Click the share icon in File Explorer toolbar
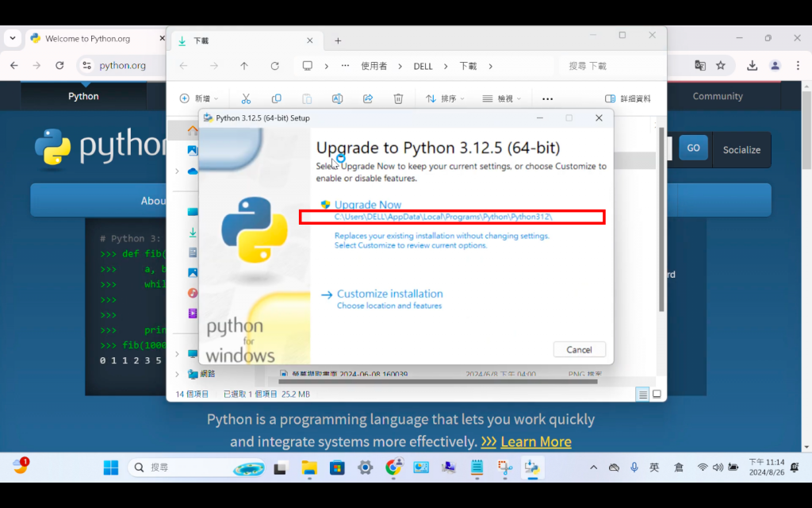 click(x=368, y=98)
